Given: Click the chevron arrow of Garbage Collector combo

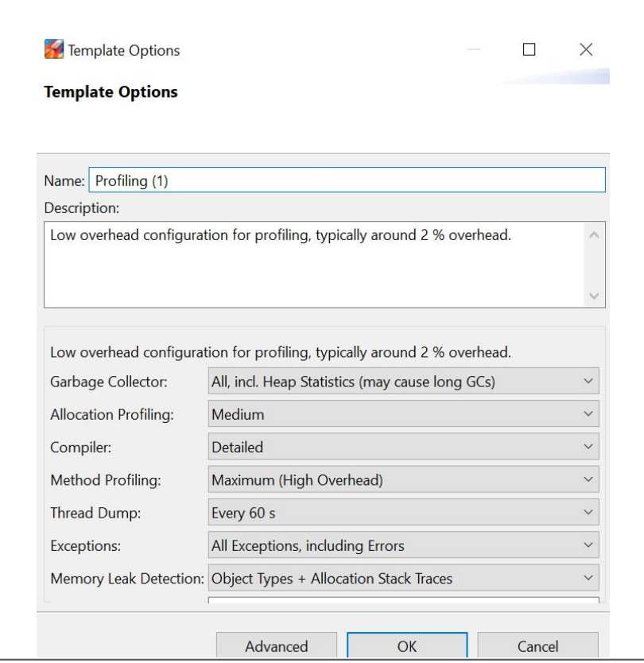Looking at the screenshot, I should [x=588, y=381].
